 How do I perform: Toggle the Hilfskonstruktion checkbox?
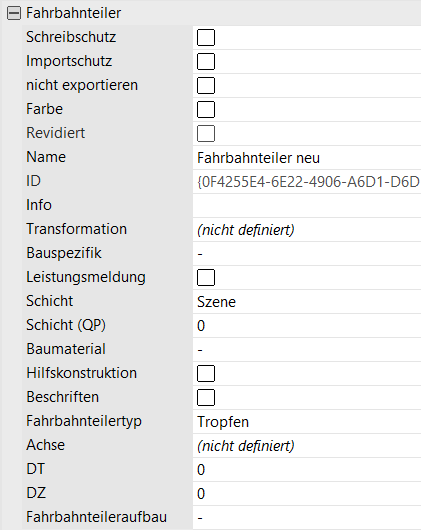[206, 373]
